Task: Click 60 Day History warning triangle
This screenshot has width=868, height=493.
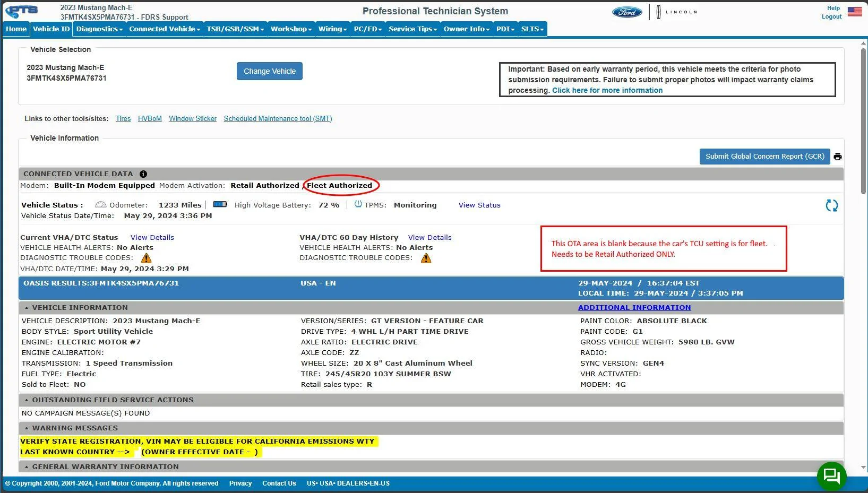Action: [x=426, y=258]
